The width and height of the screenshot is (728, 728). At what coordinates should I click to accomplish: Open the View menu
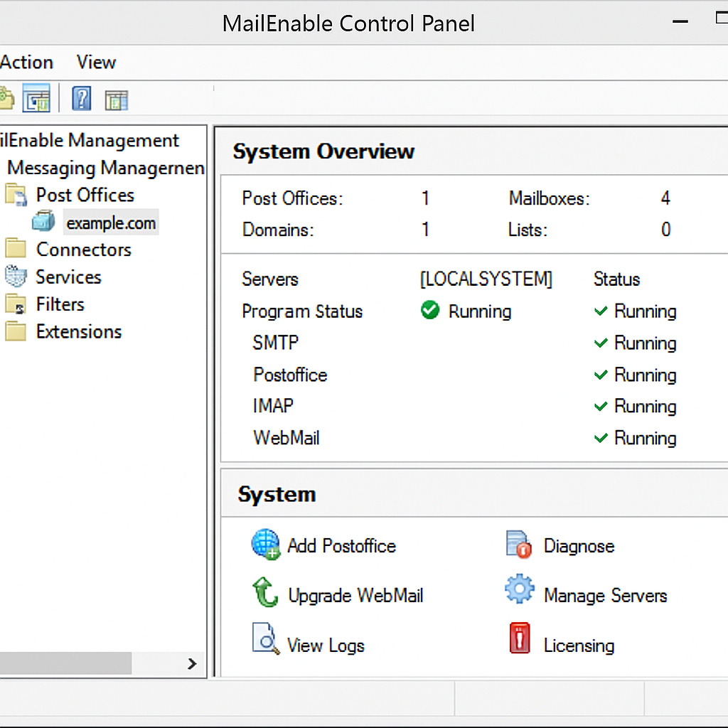pyautogui.click(x=96, y=63)
